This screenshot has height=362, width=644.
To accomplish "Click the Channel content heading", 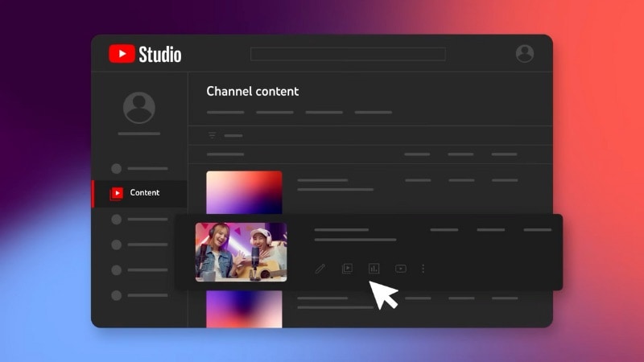I will (x=253, y=92).
